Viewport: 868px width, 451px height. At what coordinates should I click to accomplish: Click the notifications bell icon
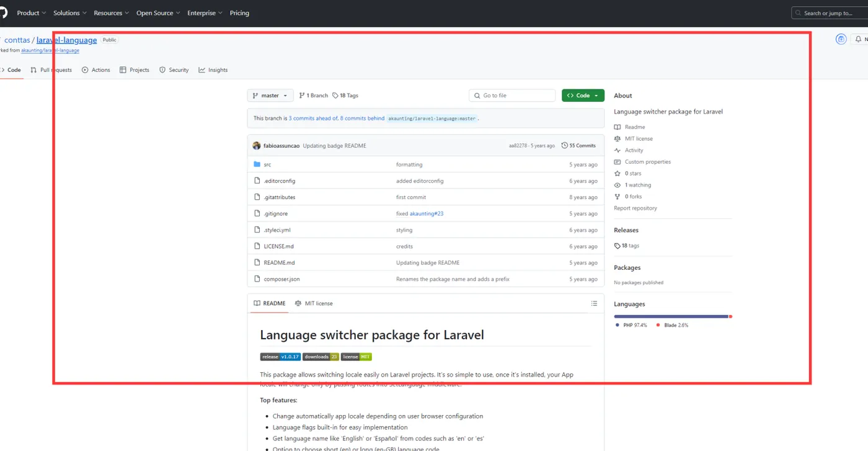[x=858, y=39]
